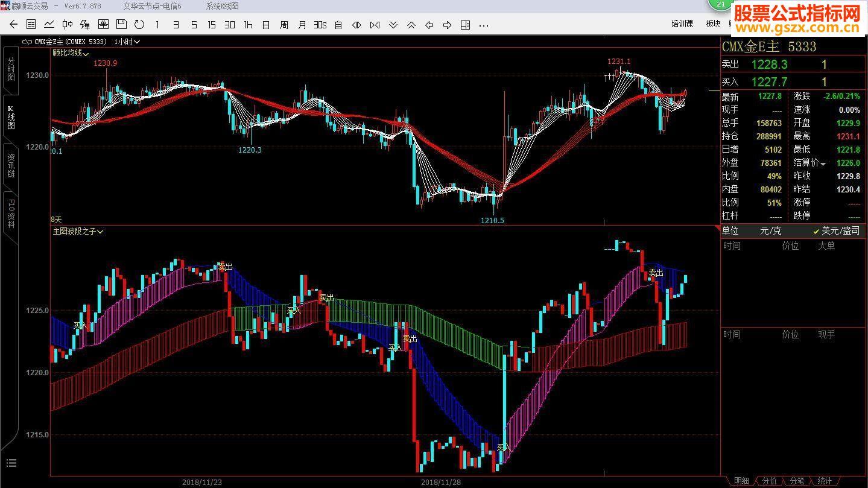Click the hamburger list icon at bottom left

coord(11,463)
